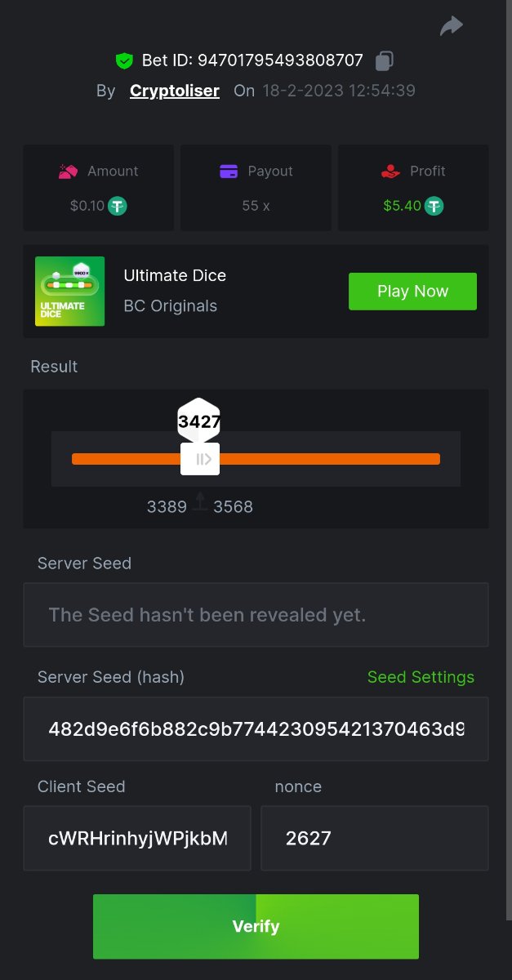Viewport: 512px width, 980px height.
Task: Click the Server Seed hash field
Action: 256,728
